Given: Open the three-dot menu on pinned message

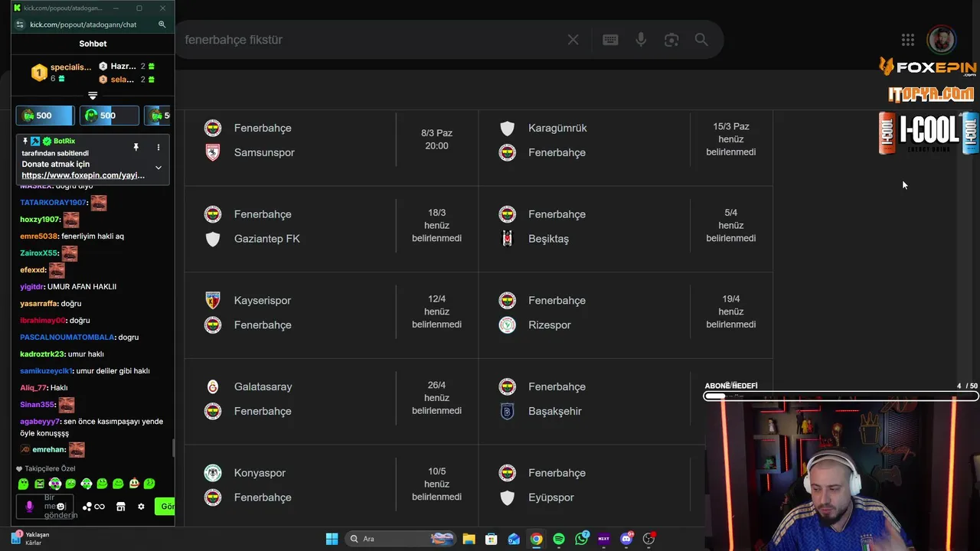Looking at the screenshot, I should 158,147.
